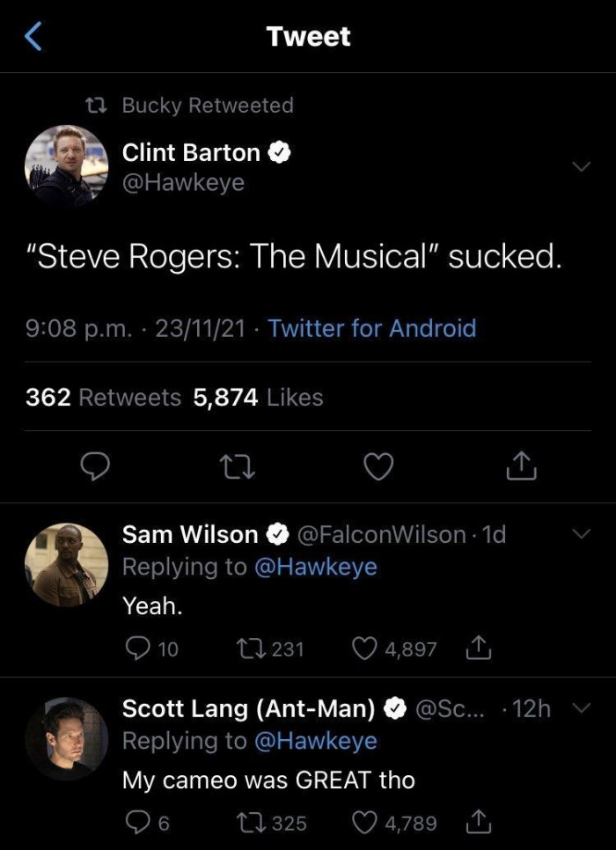Like Clint Barton's tweet

click(378, 467)
